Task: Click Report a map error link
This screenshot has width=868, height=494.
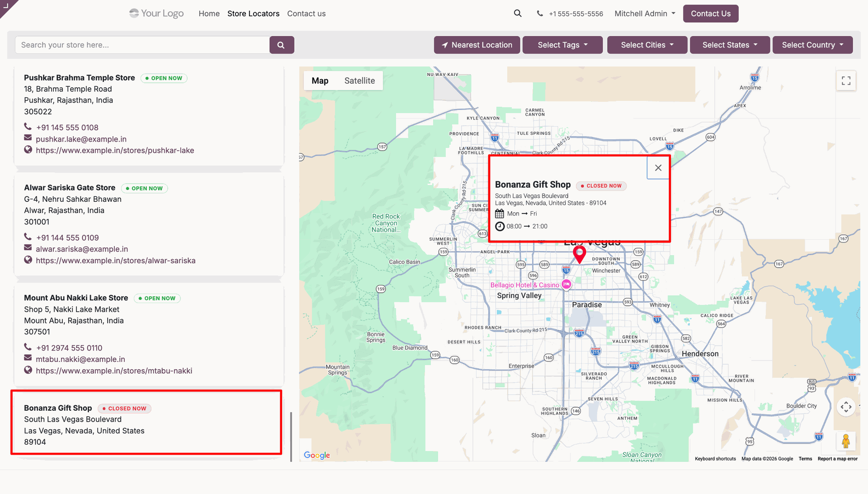Action: pyautogui.click(x=837, y=459)
